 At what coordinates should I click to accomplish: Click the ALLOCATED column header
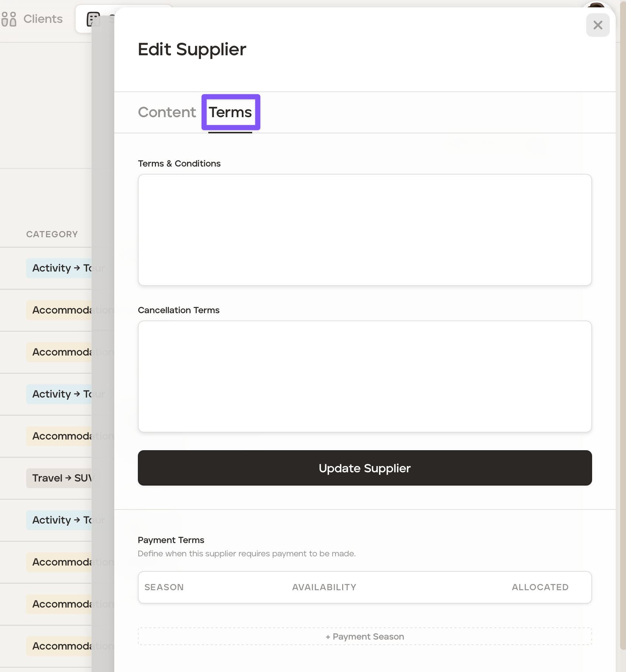click(x=540, y=587)
